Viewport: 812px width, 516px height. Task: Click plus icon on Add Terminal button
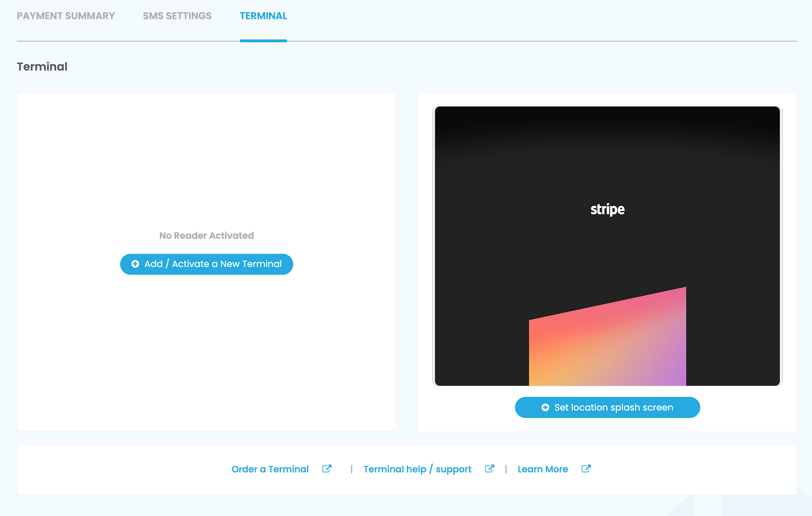pyautogui.click(x=135, y=264)
